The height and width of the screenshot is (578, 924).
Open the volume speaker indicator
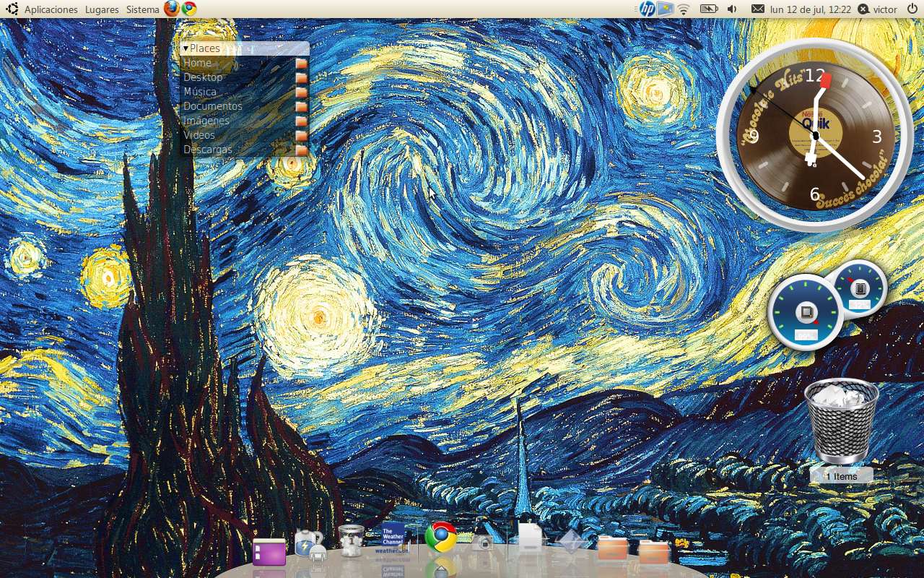[732, 9]
